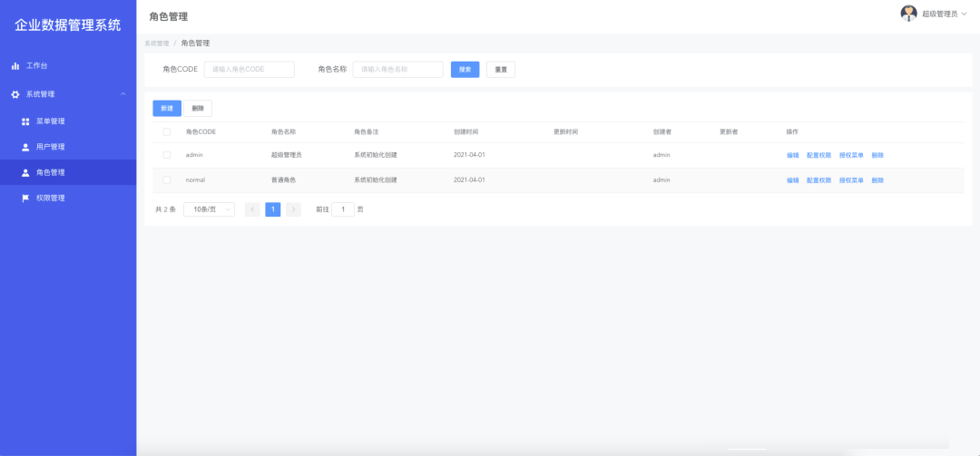
Task: Click 删除 link in the normal row
Action: click(x=877, y=179)
